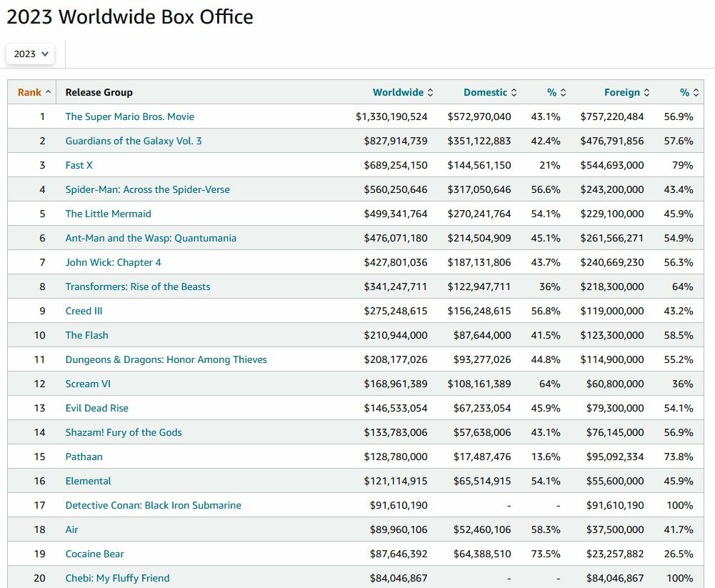Select foreign gross $218,300,000
This screenshot has height=588, width=715.
pyautogui.click(x=612, y=286)
